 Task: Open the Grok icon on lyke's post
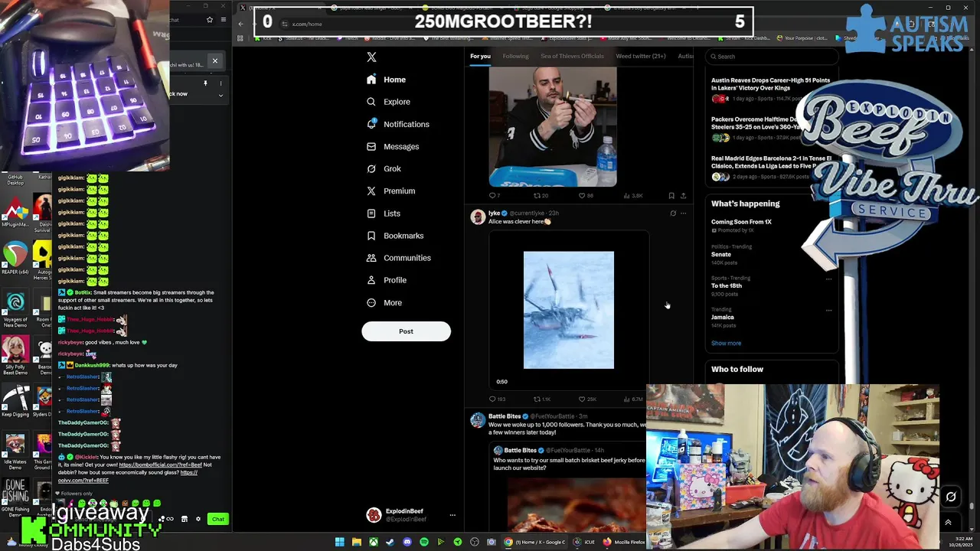(x=673, y=214)
